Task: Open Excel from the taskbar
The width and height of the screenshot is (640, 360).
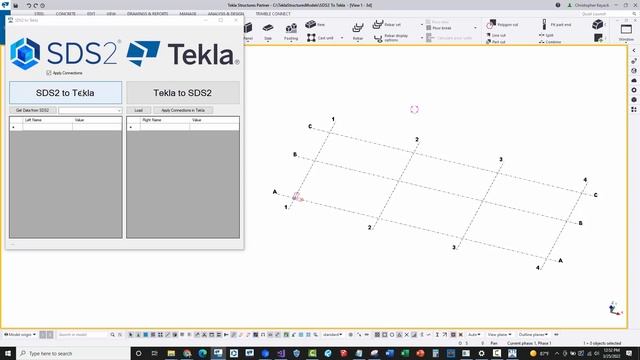Action: (405, 353)
